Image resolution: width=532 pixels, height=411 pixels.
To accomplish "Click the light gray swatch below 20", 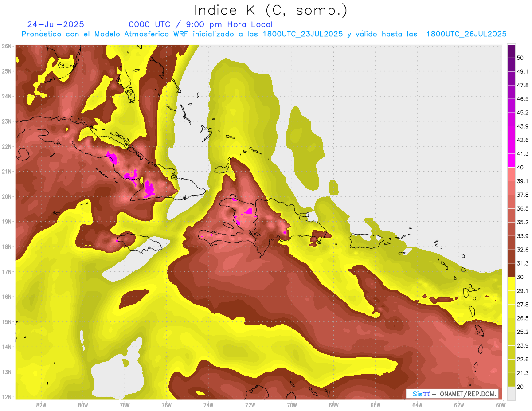I will pos(511,393).
